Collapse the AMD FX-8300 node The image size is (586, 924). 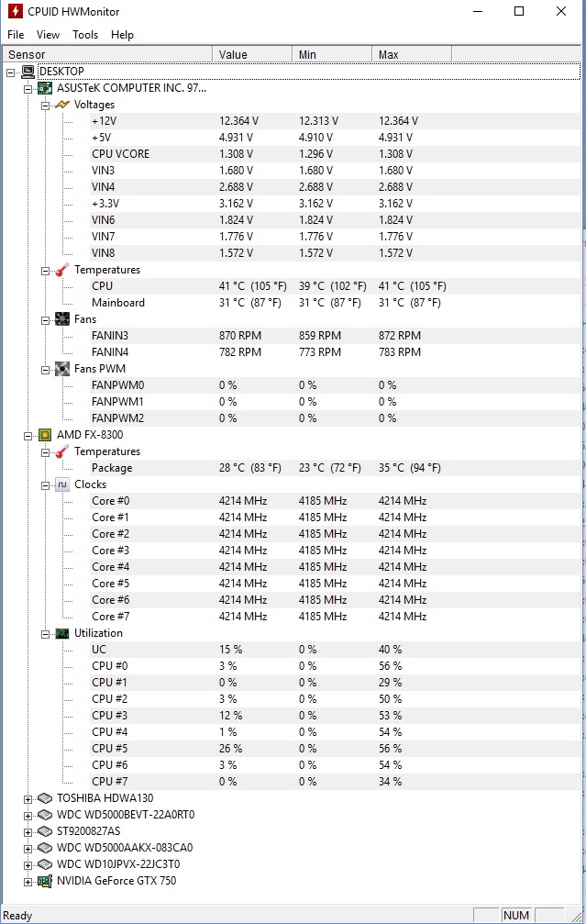(x=28, y=435)
